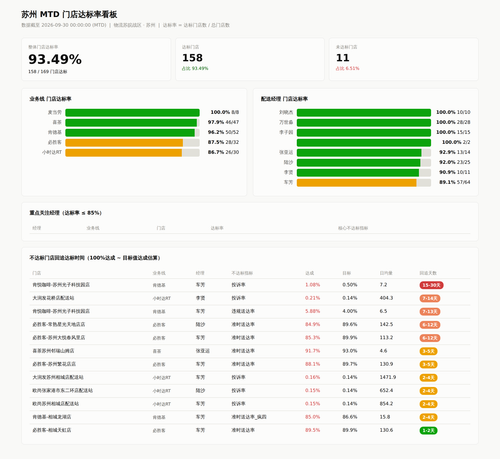The width and height of the screenshot is (500, 459).
Task: Click the 93.0% target value
Action: tap(350, 351)
